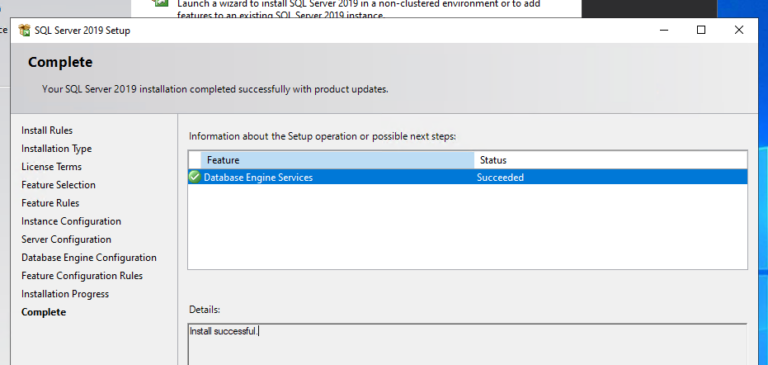
Task: Select Feature Configuration Rules step
Action: click(82, 276)
